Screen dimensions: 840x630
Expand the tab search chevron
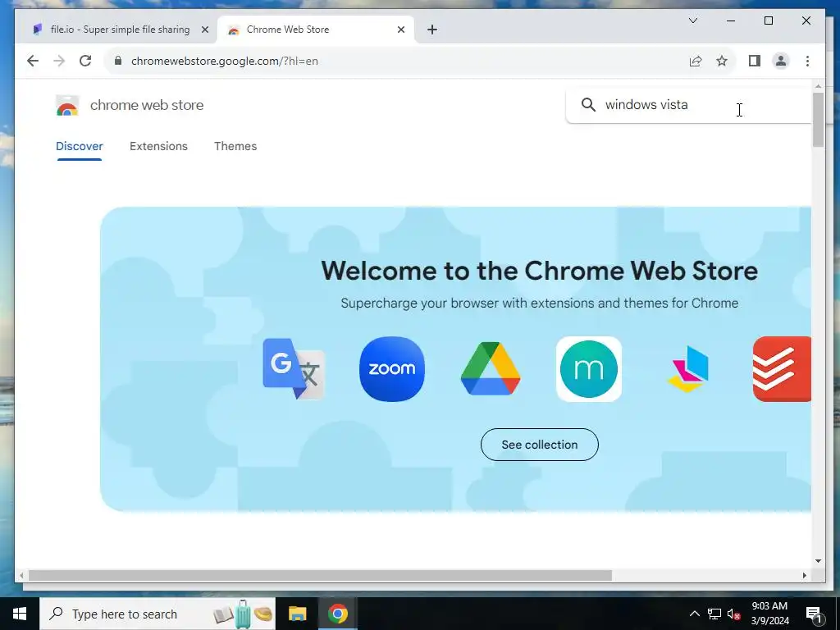click(x=692, y=21)
